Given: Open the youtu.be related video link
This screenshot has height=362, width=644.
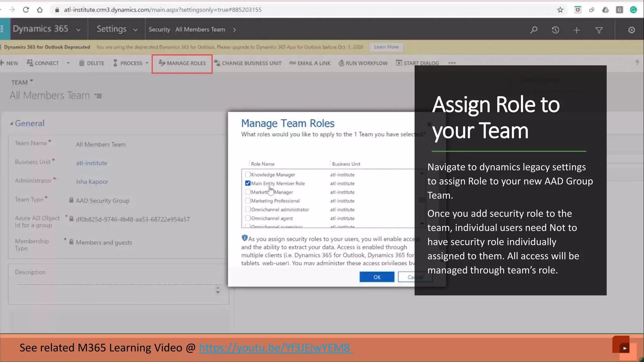Looking at the screenshot, I should coord(275,348).
